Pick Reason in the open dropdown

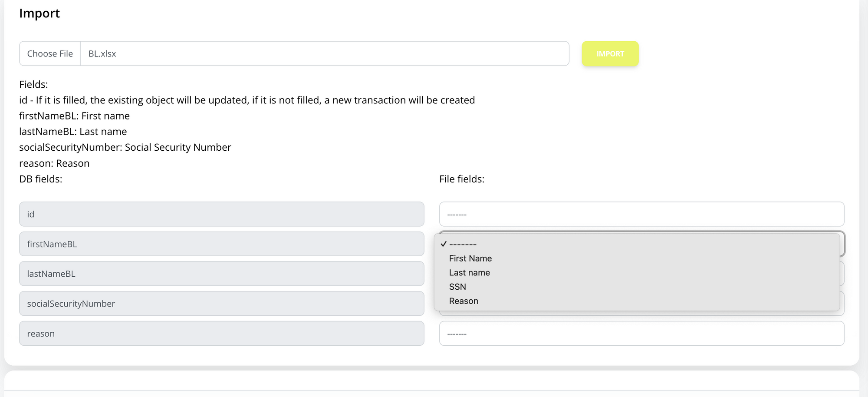(x=464, y=301)
